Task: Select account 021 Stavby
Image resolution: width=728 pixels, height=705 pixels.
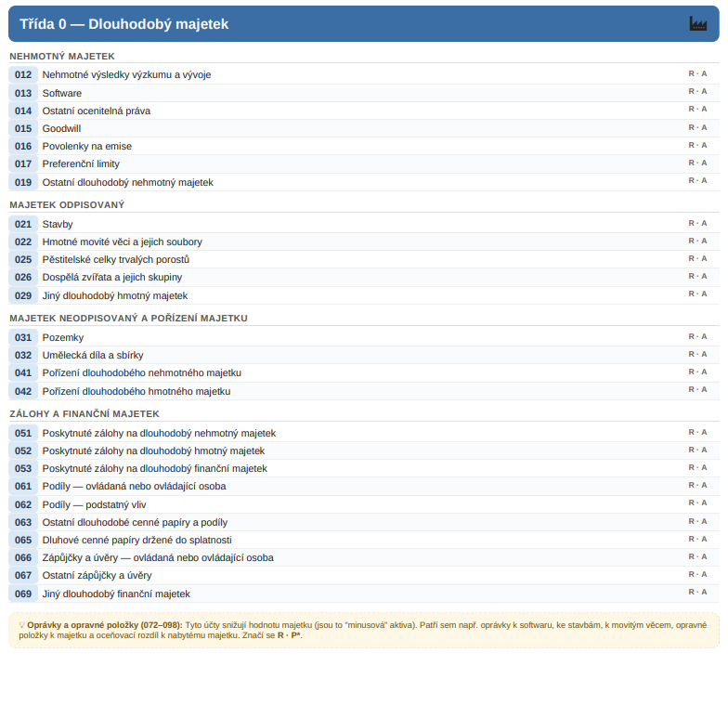Action: click(364, 224)
